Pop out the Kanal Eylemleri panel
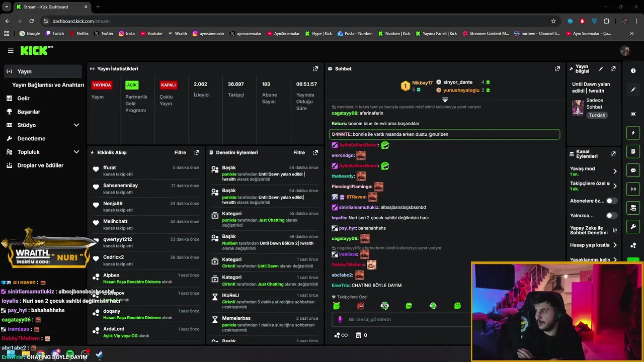 click(x=613, y=154)
